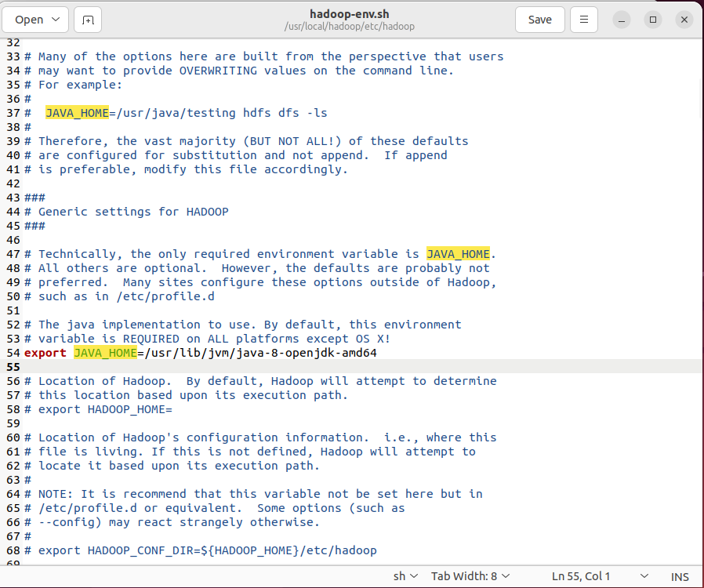The height and width of the screenshot is (588, 704).
Task: Click 'is preferable, modify this file accordingly.' line
Action: tap(187, 169)
